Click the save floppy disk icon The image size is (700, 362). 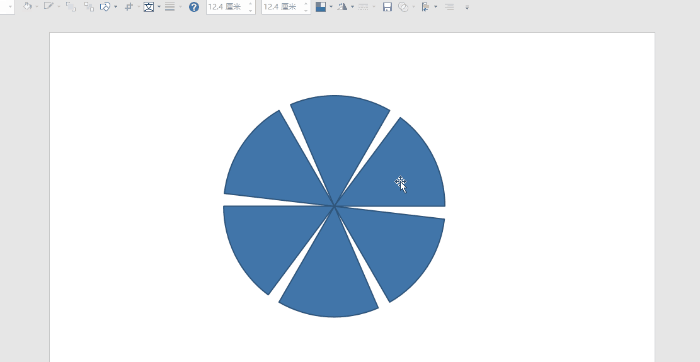[387, 7]
